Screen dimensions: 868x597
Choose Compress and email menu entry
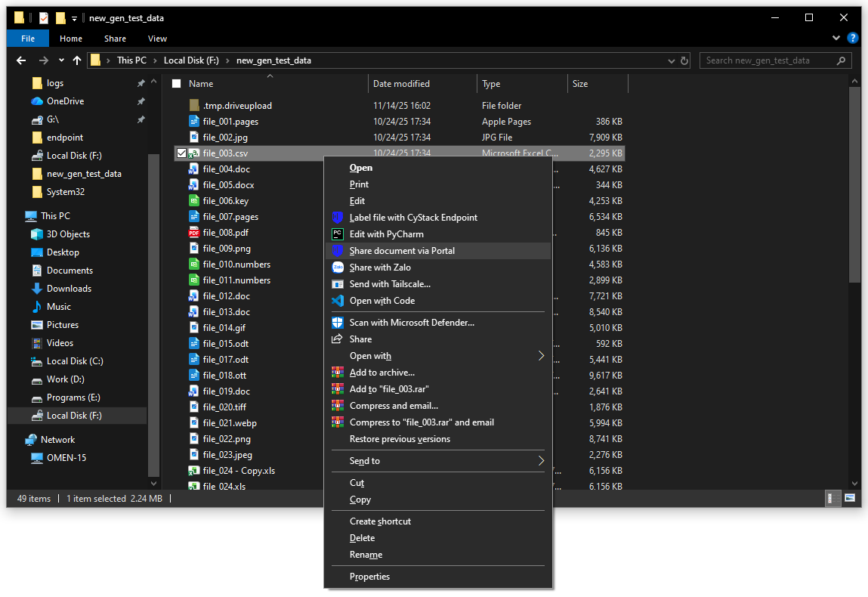tap(394, 405)
